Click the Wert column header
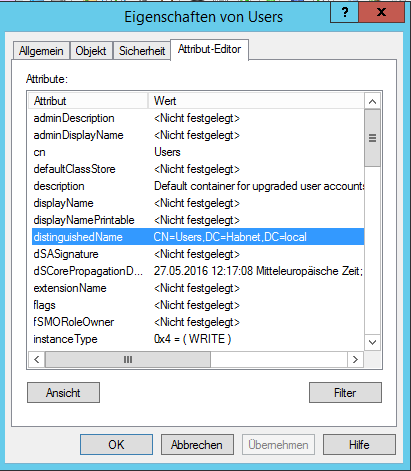 pyautogui.click(x=256, y=101)
